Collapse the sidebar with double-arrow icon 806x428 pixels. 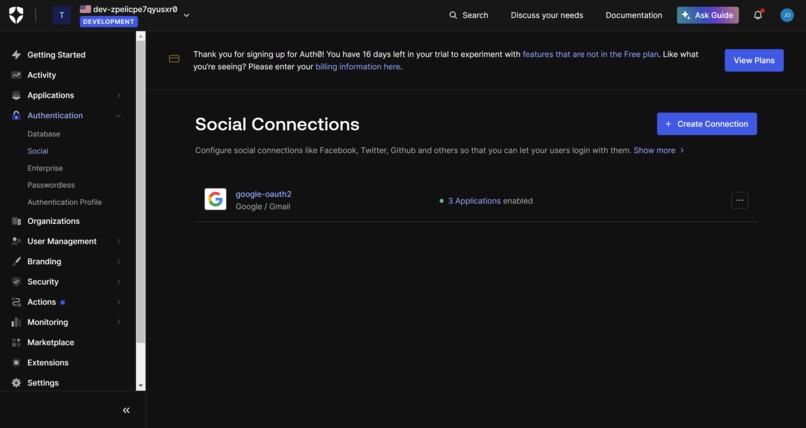(x=126, y=410)
